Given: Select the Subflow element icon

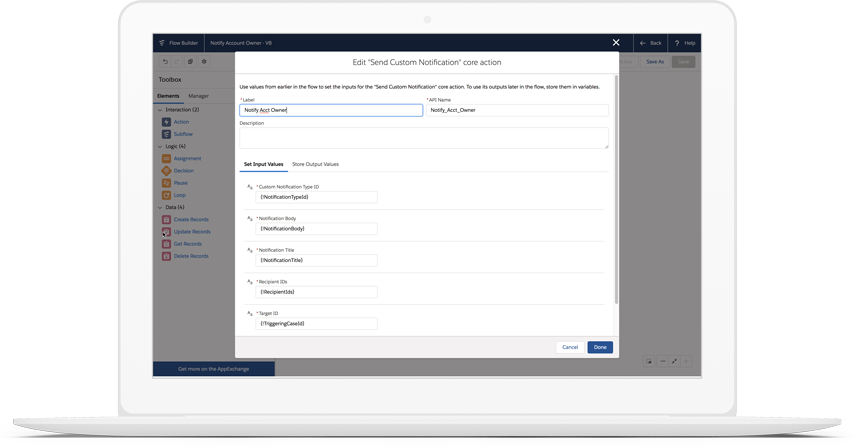Looking at the screenshot, I should [166, 134].
